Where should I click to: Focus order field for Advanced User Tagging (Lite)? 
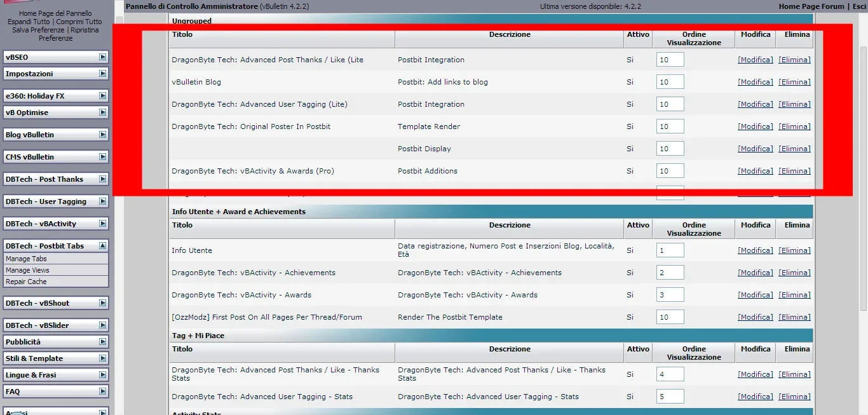point(670,104)
